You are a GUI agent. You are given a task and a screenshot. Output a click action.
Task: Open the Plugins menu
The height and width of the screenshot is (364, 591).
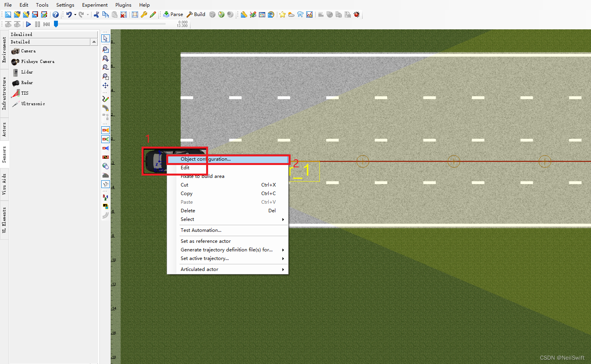coord(123,5)
